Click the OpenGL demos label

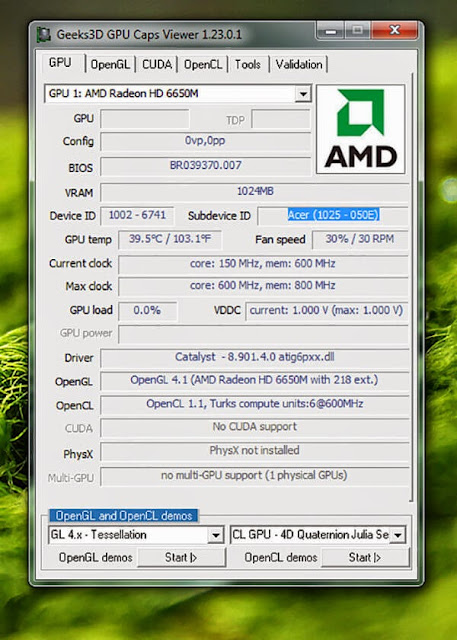tap(95, 558)
